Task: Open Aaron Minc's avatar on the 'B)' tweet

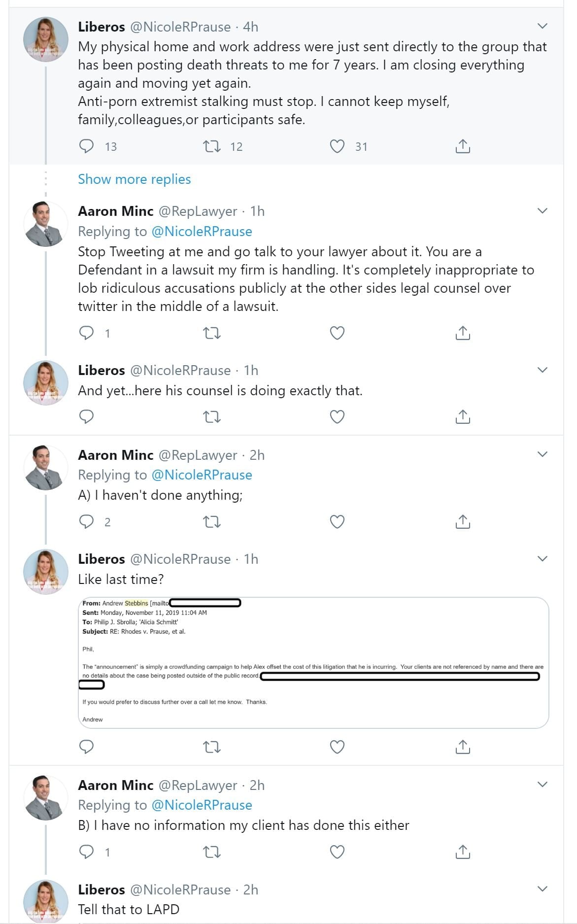Action: [x=46, y=797]
